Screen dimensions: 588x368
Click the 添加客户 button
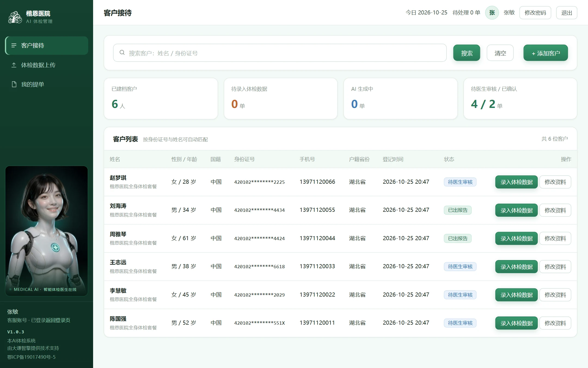tap(546, 53)
